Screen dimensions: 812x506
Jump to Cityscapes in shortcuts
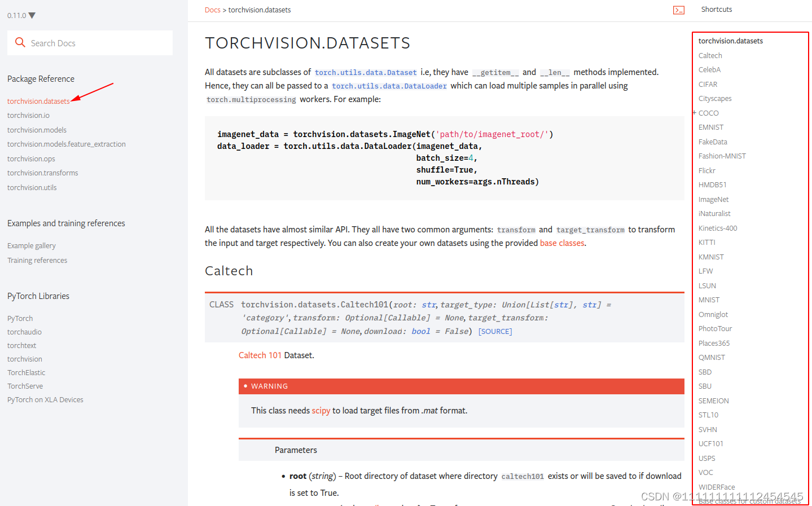click(x=715, y=99)
